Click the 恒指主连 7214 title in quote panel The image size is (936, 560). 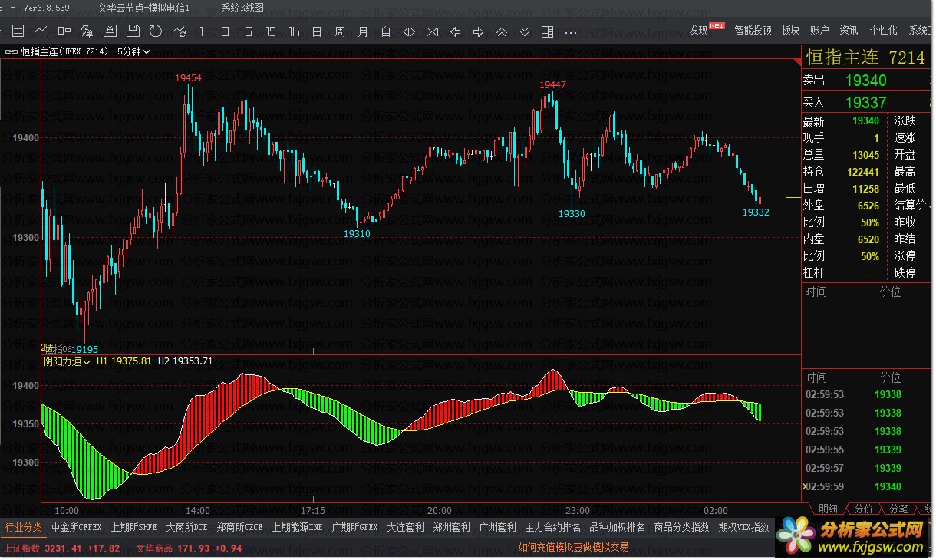coord(865,58)
